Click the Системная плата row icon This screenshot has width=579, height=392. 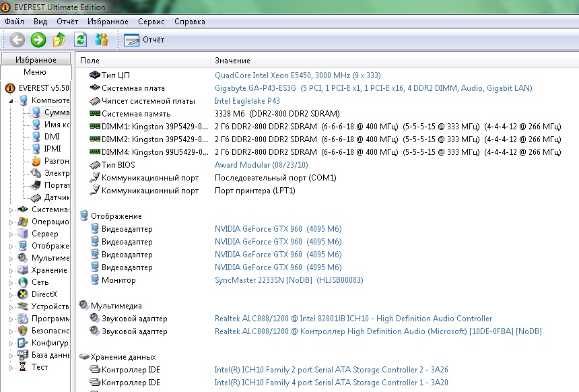[x=95, y=88]
